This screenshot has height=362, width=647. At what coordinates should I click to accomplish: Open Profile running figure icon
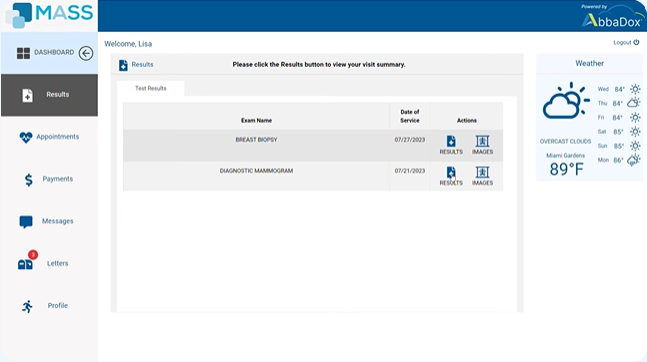(x=27, y=306)
